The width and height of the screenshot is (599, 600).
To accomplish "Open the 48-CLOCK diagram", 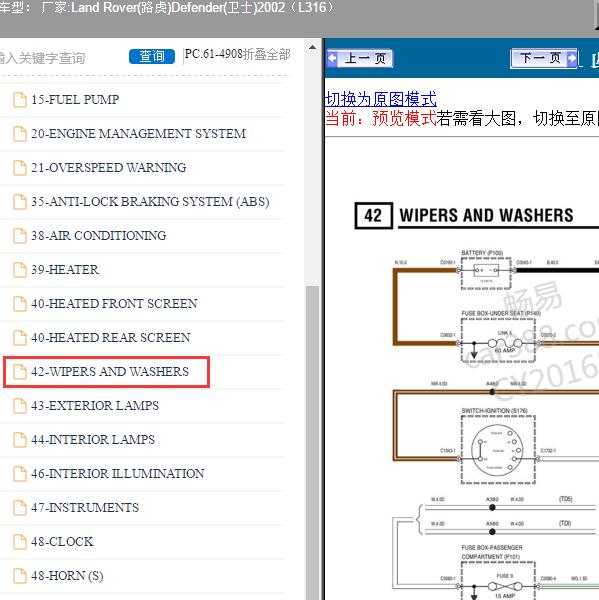I will point(62,542).
